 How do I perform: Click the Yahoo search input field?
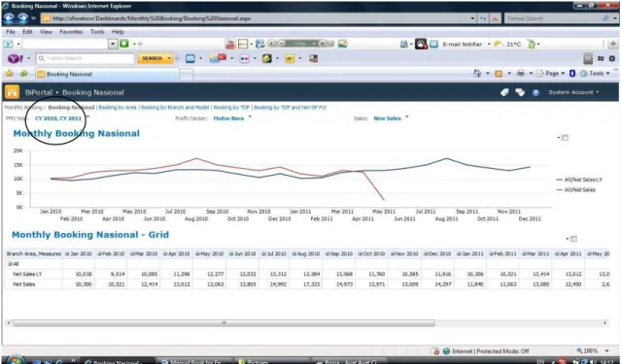click(86, 58)
